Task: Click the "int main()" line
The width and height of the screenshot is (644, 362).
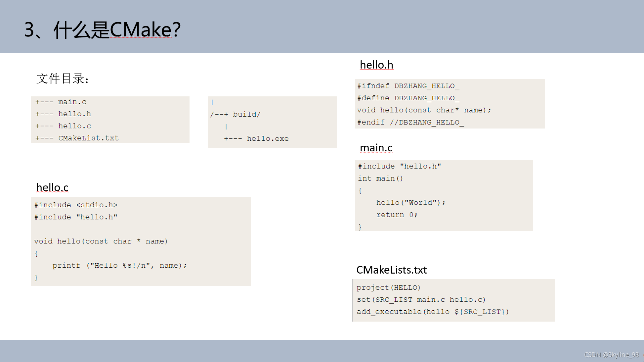Action: tap(380, 179)
